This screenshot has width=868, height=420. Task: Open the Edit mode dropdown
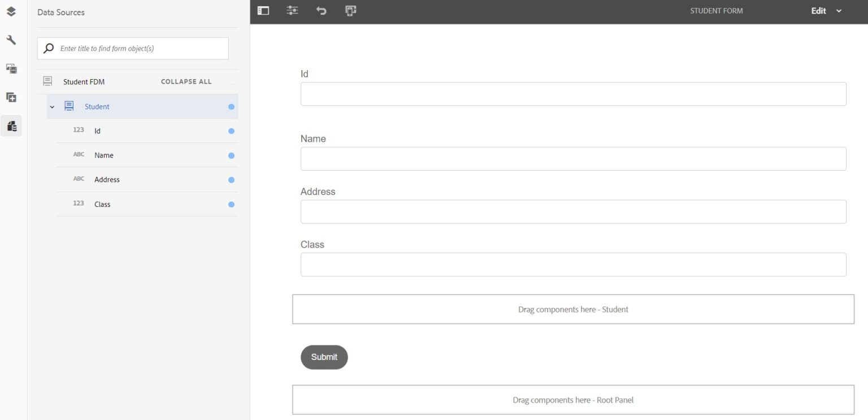coord(826,11)
